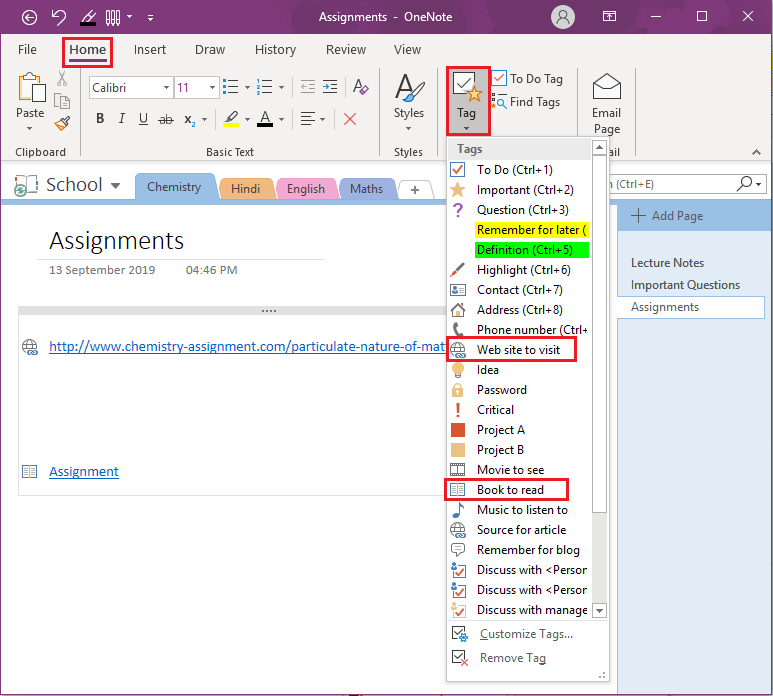Switch to the Hindi section tab
This screenshot has height=696, width=773.
pyautogui.click(x=245, y=189)
